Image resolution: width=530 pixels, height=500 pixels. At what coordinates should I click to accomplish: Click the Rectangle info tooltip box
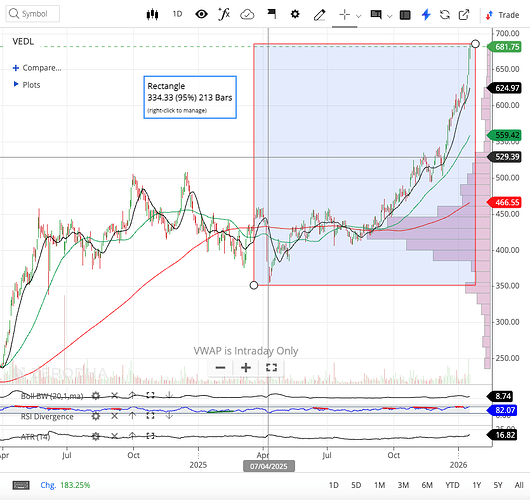point(190,97)
